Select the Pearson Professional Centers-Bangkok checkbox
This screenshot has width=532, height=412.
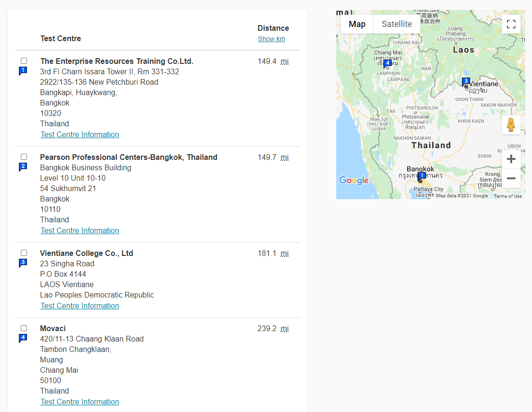tap(24, 157)
